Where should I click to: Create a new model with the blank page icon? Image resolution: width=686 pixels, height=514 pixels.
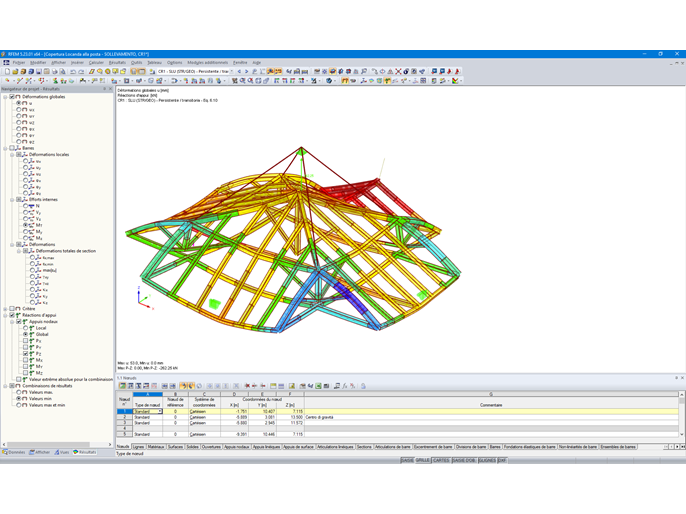(x=7, y=71)
